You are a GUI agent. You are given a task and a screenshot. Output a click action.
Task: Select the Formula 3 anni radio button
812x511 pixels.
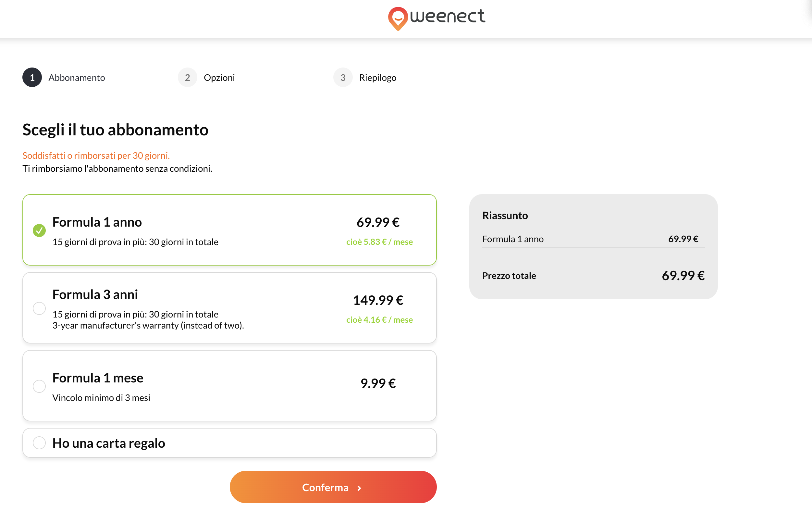39,308
